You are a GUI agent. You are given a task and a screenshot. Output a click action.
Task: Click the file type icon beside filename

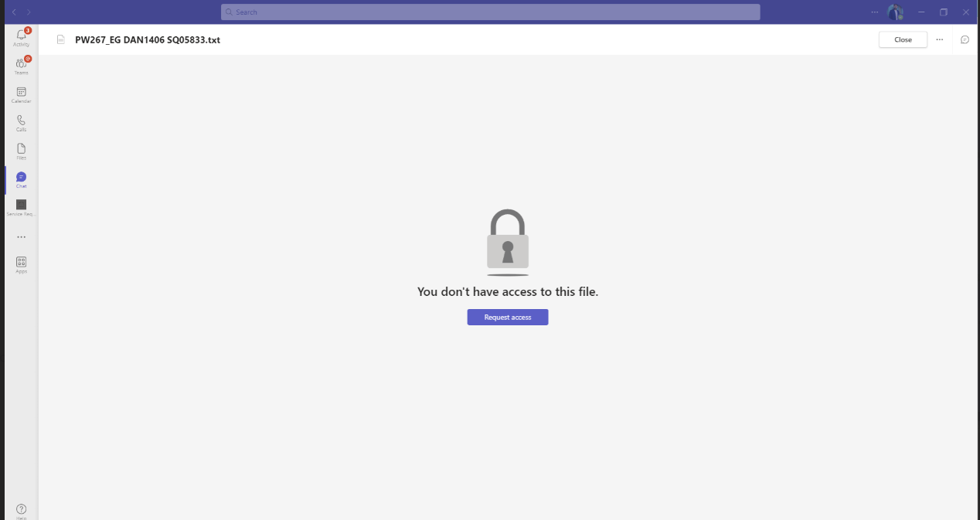61,39
